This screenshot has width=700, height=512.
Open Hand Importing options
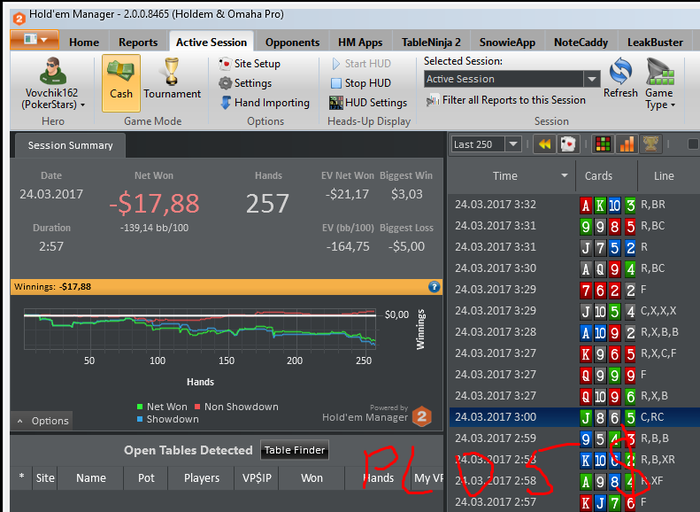tap(265, 103)
